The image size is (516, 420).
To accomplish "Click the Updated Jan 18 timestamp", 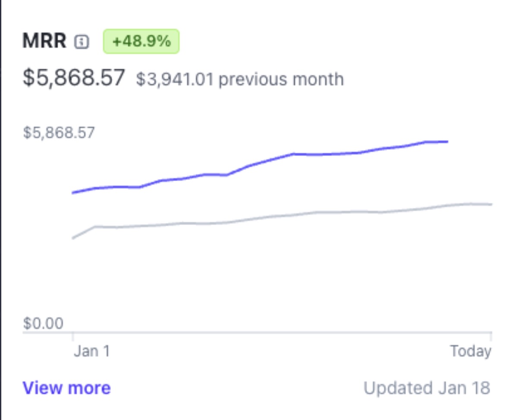I will point(427,387).
